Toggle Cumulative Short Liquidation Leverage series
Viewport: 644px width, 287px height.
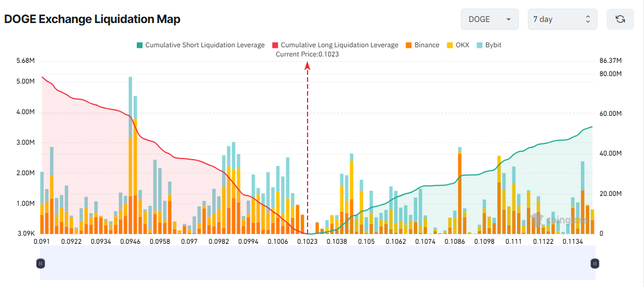tap(200, 45)
